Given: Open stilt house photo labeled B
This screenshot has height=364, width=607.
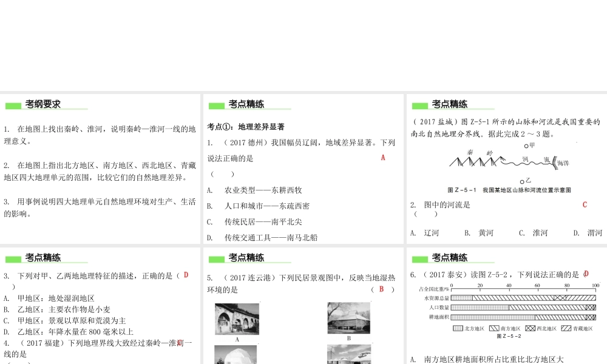Looking at the screenshot, I should click(x=349, y=318).
